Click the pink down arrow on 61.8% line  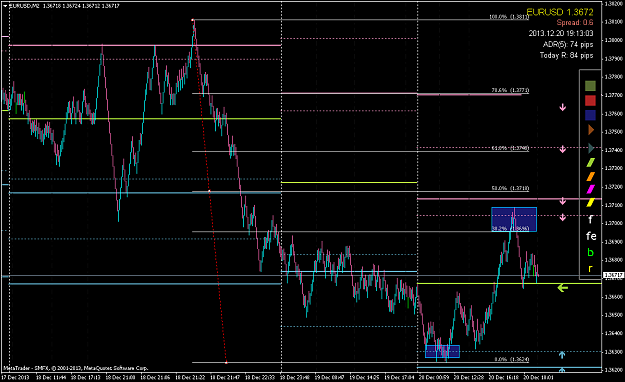(562, 149)
